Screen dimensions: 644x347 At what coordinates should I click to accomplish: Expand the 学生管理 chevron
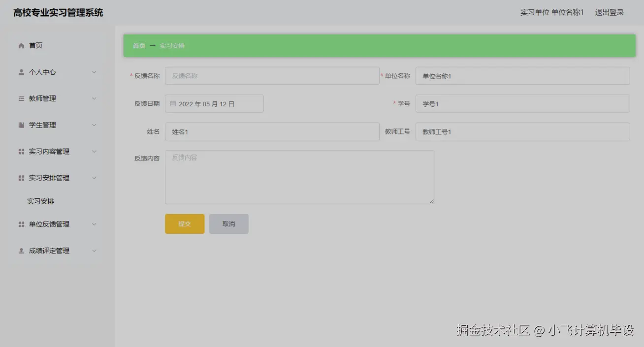coord(94,126)
